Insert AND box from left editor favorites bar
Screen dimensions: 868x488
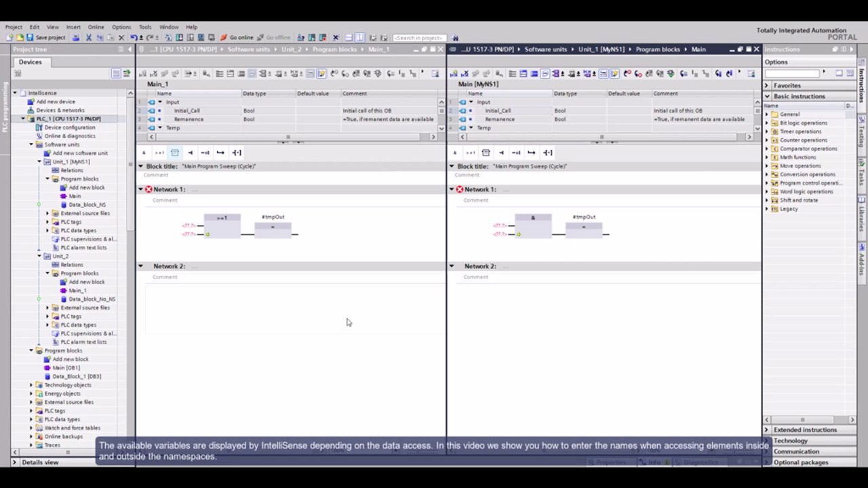click(144, 152)
